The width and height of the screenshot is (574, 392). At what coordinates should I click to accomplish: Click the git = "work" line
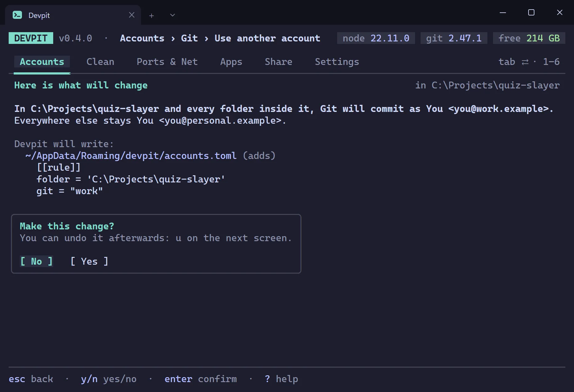pos(70,191)
